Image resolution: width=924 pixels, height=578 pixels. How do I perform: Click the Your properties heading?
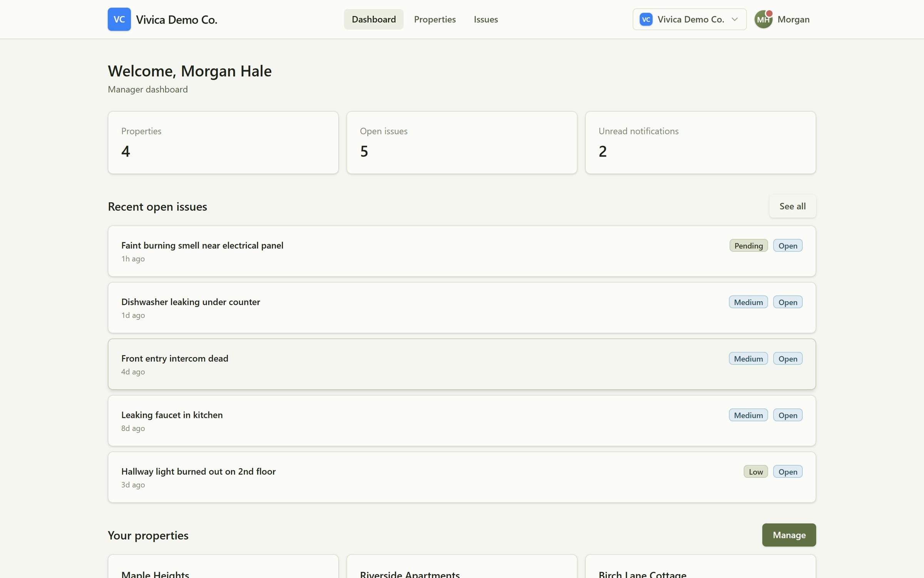click(148, 536)
